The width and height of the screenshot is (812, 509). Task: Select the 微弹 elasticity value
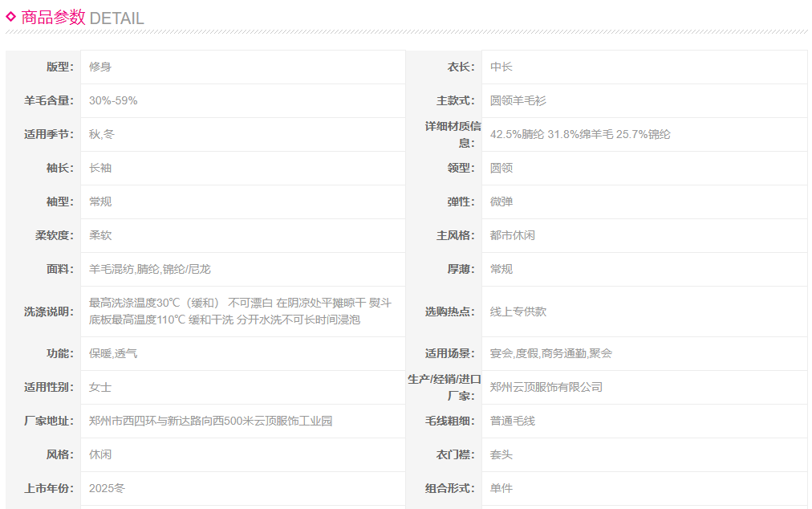coord(501,202)
